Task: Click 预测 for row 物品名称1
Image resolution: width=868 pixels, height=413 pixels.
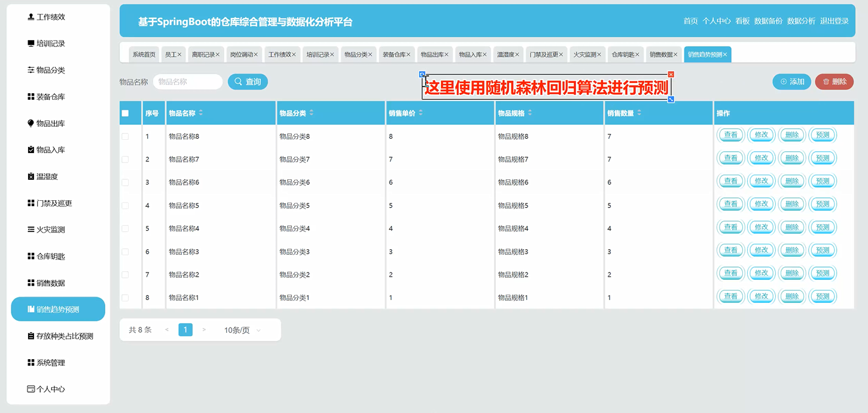Action: (823, 296)
